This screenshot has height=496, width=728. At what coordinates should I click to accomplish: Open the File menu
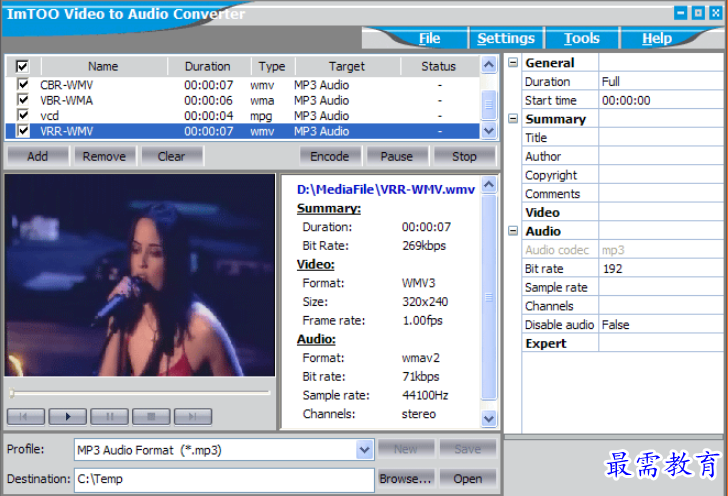[x=429, y=39]
